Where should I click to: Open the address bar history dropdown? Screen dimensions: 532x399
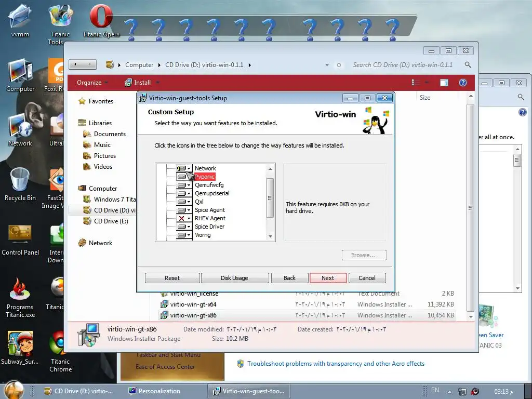[327, 65]
